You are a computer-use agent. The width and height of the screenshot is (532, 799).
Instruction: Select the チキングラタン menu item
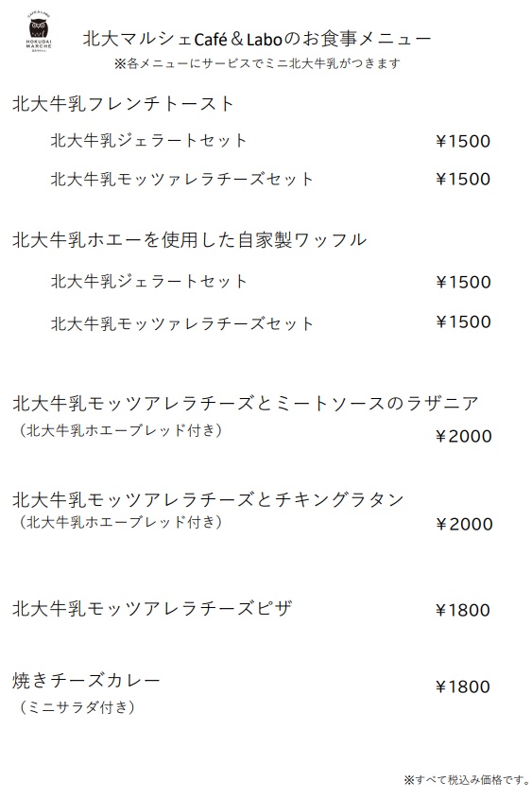(208, 500)
